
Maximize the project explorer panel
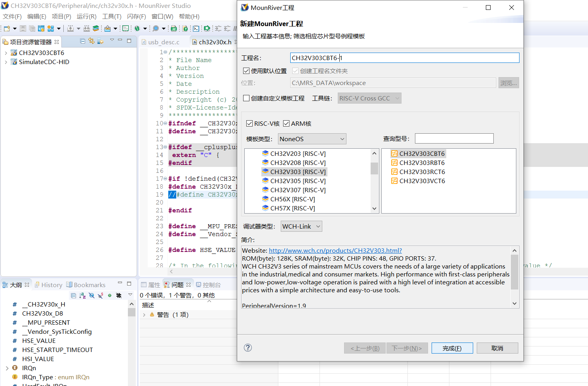(x=129, y=40)
